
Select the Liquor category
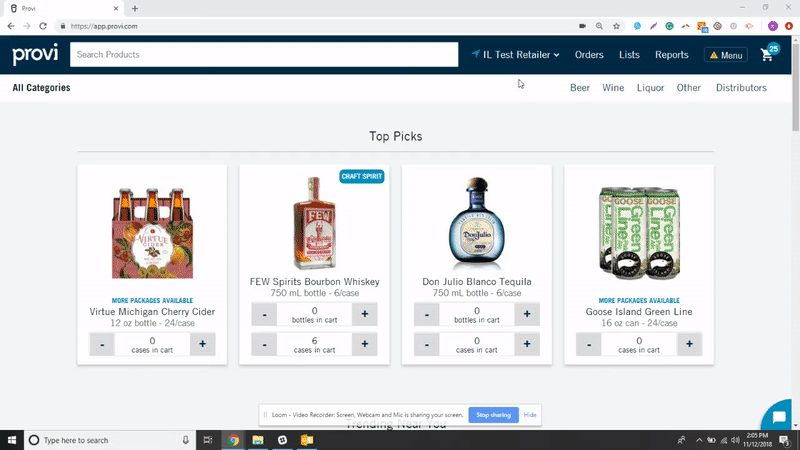[650, 88]
